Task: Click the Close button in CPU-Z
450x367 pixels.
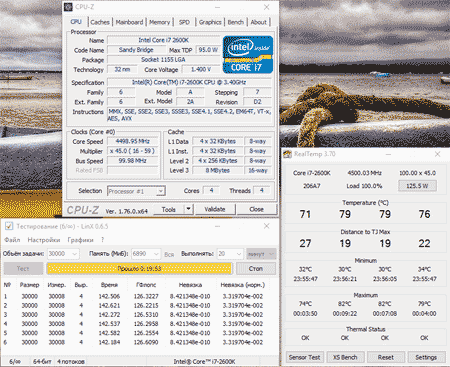Action: click(x=256, y=209)
